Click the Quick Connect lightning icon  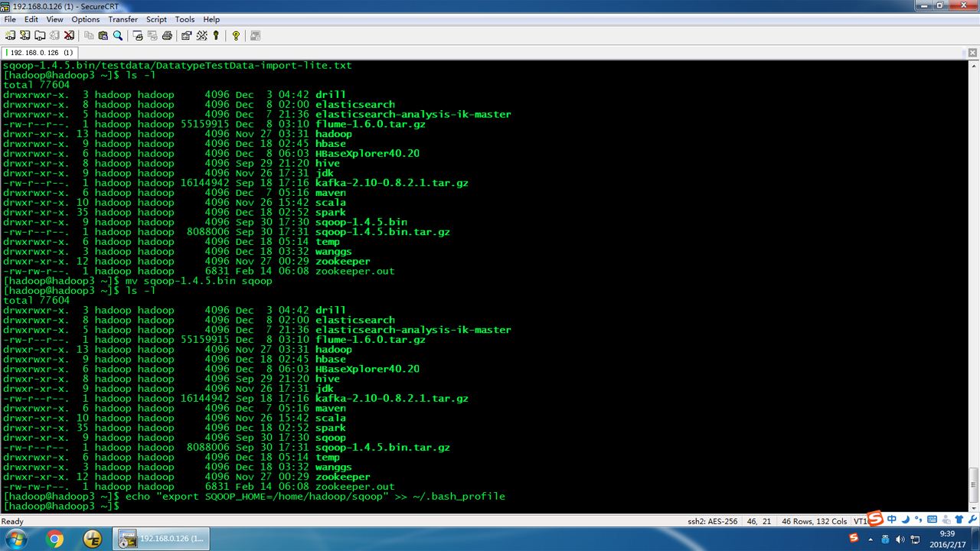pos(25,35)
